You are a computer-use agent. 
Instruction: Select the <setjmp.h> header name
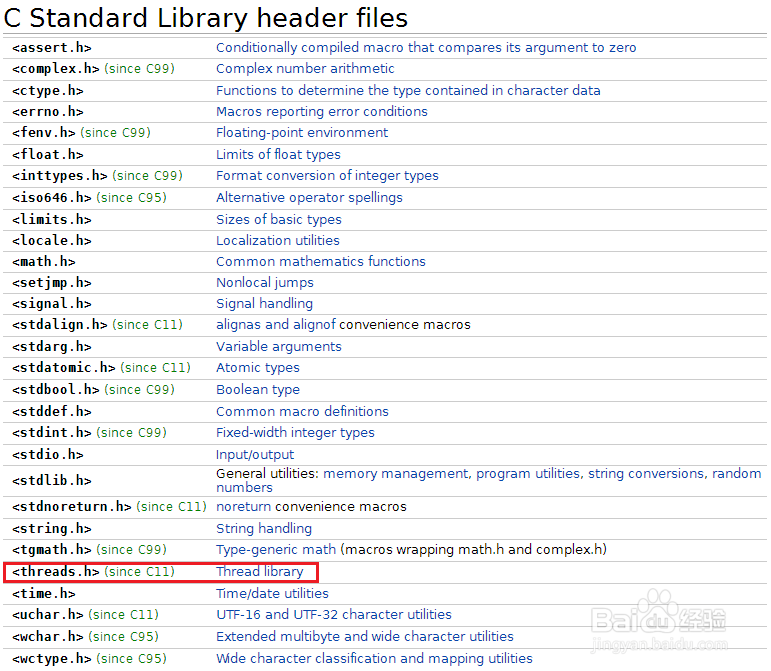coord(52,283)
